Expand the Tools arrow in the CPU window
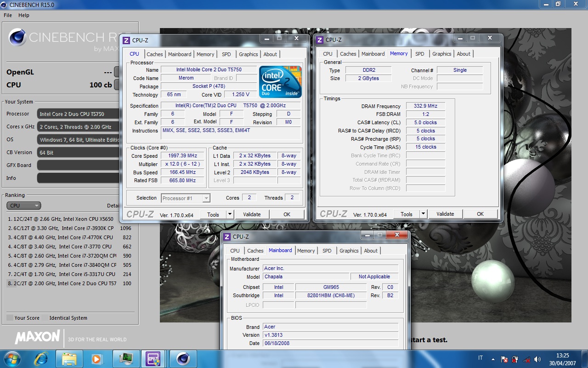Viewport: 588px width, 368px height. [230, 214]
